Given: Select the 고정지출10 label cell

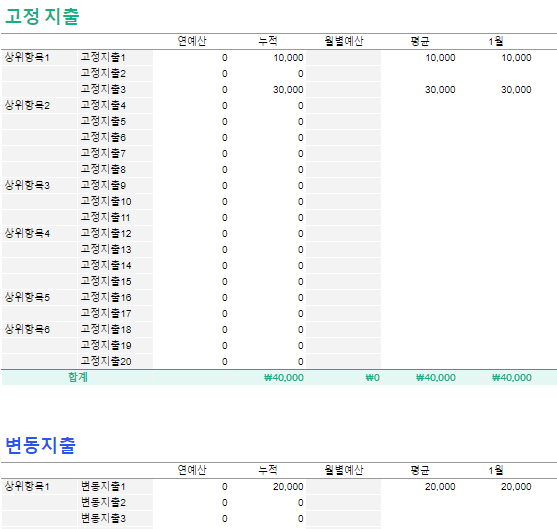Looking at the screenshot, I should coord(115,201).
